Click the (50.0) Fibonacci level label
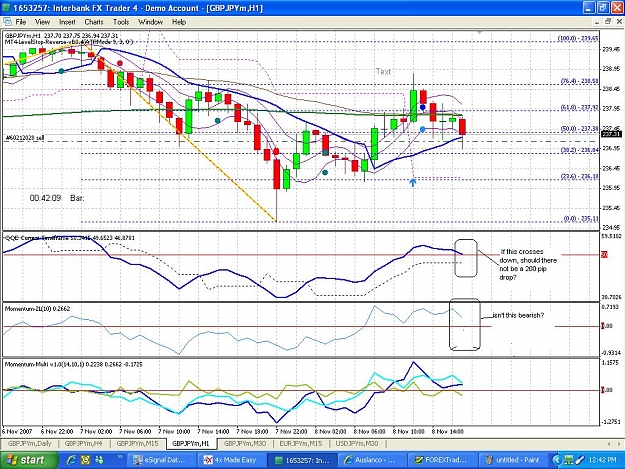The height and width of the screenshot is (469, 625). click(579, 129)
